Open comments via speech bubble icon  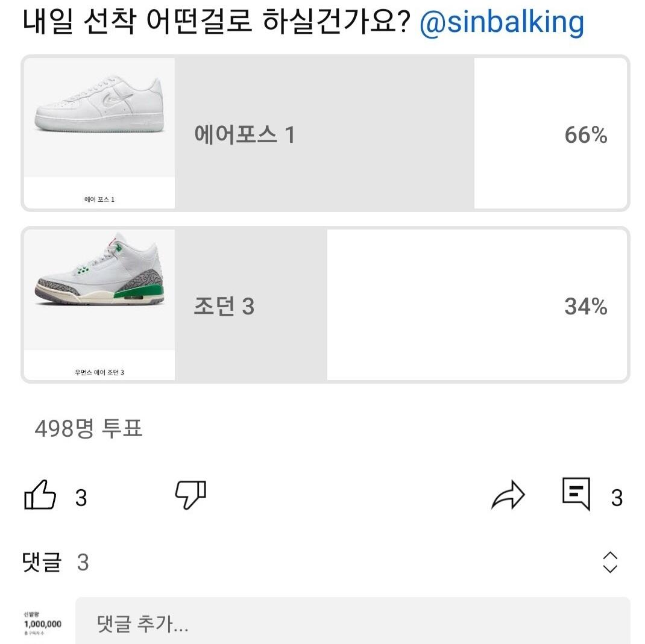coord(576,495)
